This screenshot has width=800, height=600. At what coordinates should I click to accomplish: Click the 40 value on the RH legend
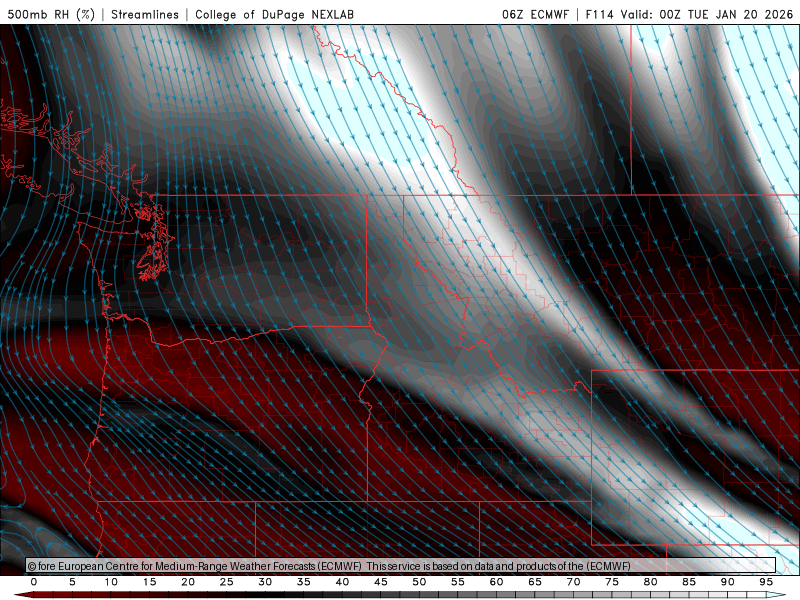[342, 582]
